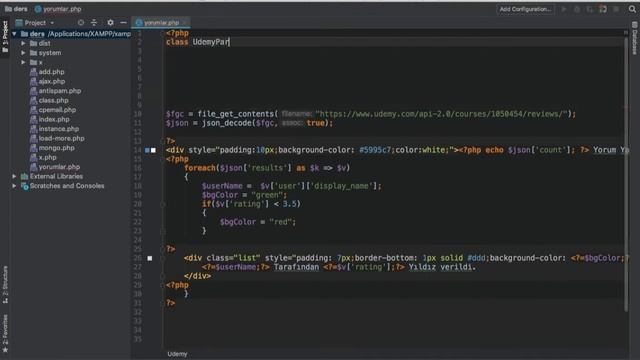Click line number 10 in the gutter
The image size is (640, 360).
coord(138,114)
